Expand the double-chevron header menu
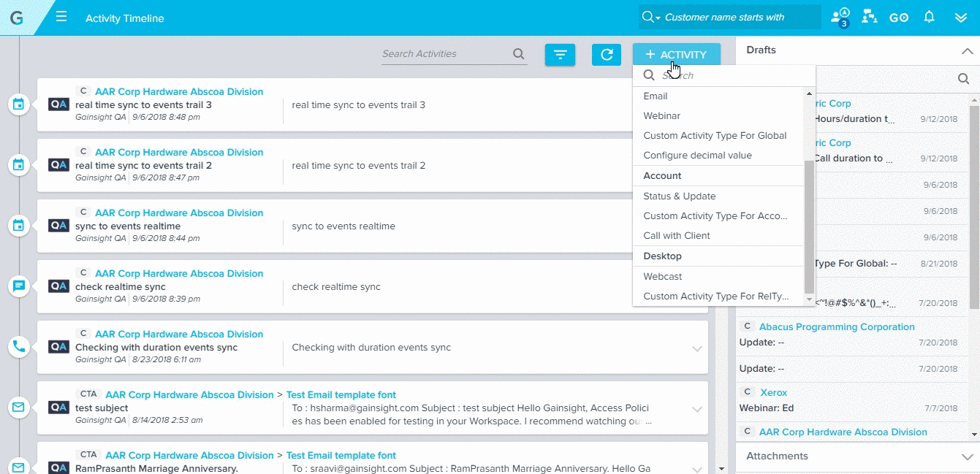The width and height of the screenshot is (980, 474). (961, 18)
